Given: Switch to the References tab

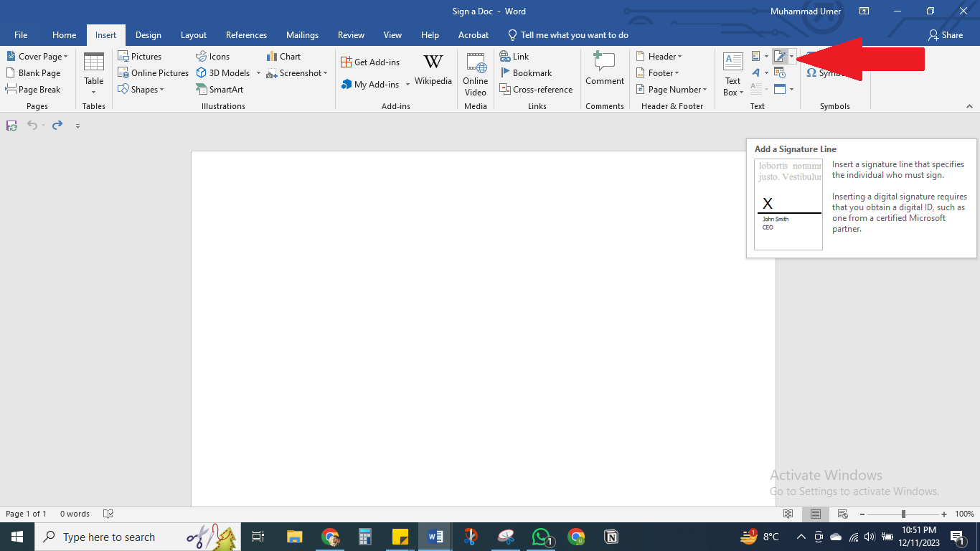Looking at the screenshot, I should point(246,34).
